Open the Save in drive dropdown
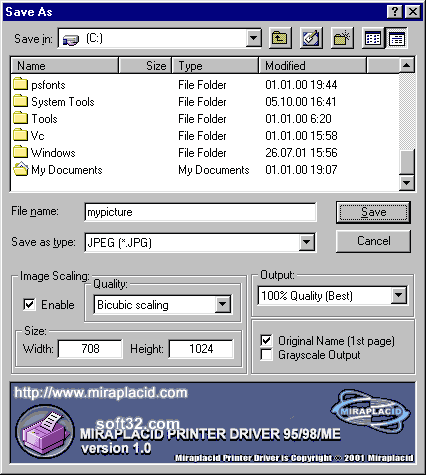The height and width of the screenshot is (475, 426). [254, 38]
